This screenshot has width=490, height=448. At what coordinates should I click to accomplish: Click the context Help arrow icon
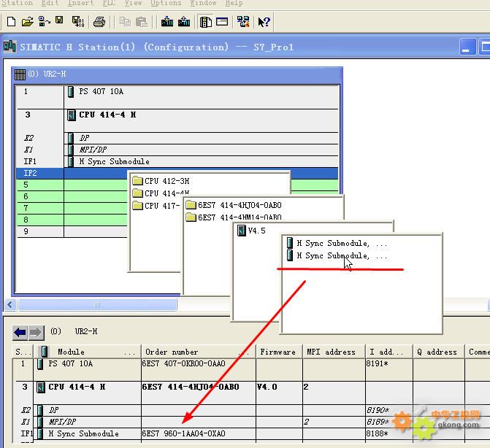pos(264,22)
